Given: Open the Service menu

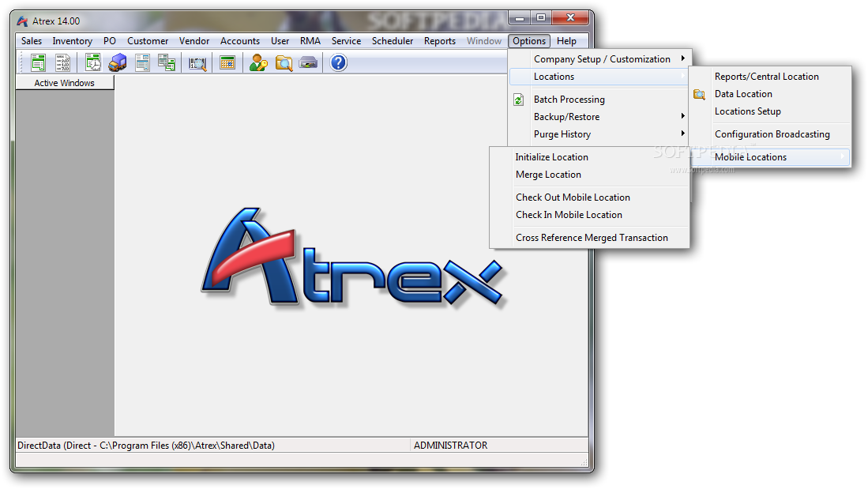Looking at the screenshot, I should [x=347, y=41].
